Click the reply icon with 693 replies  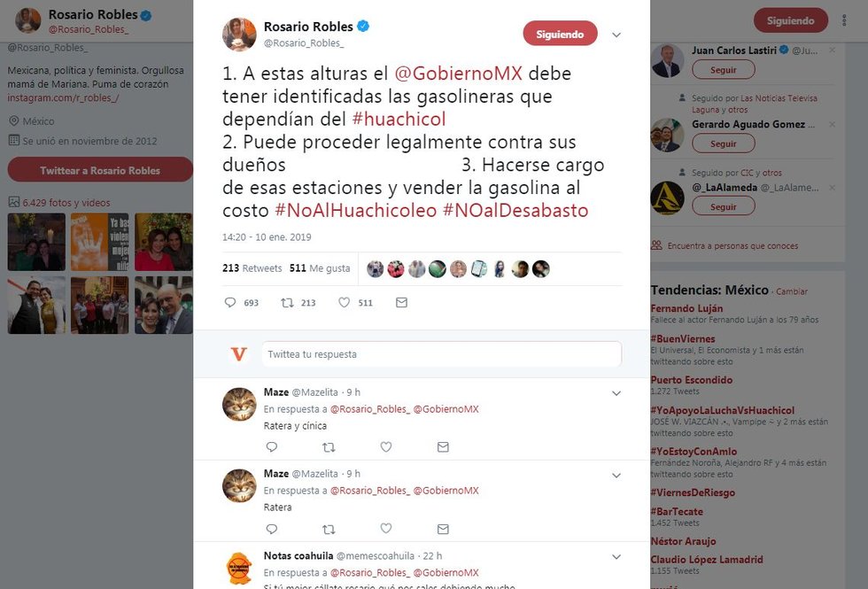coord(230,302)
